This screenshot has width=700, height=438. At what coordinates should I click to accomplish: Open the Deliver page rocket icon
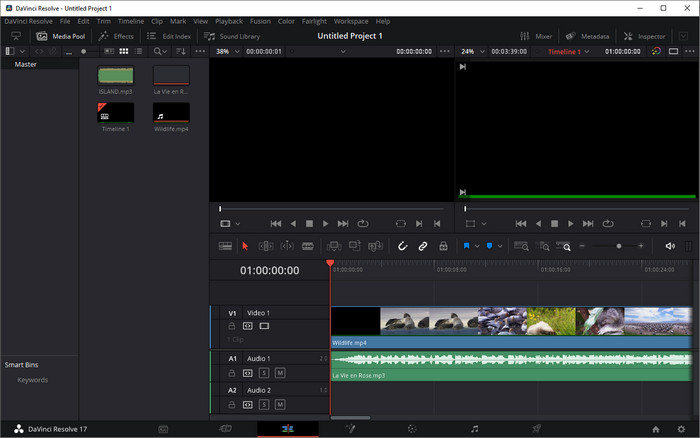point(537,429)
